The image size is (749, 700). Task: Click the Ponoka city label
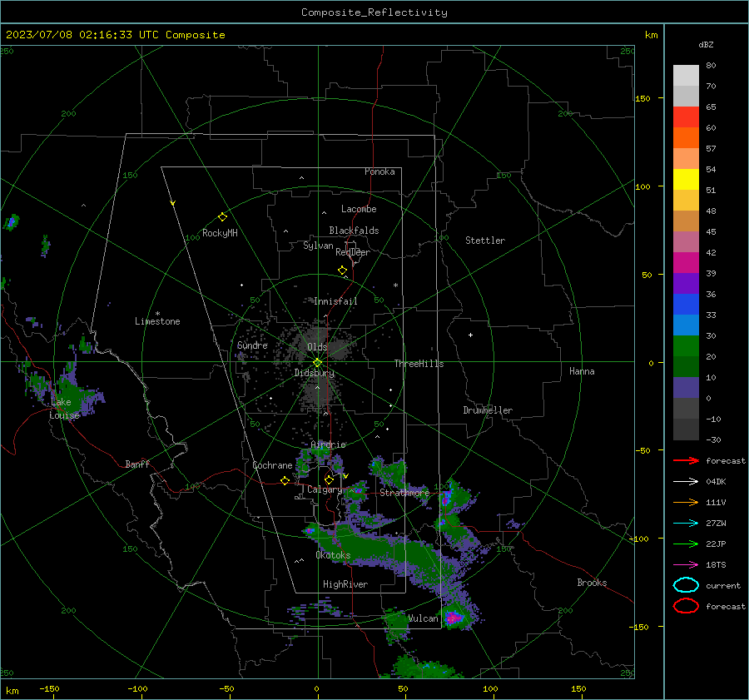point(379,171)
